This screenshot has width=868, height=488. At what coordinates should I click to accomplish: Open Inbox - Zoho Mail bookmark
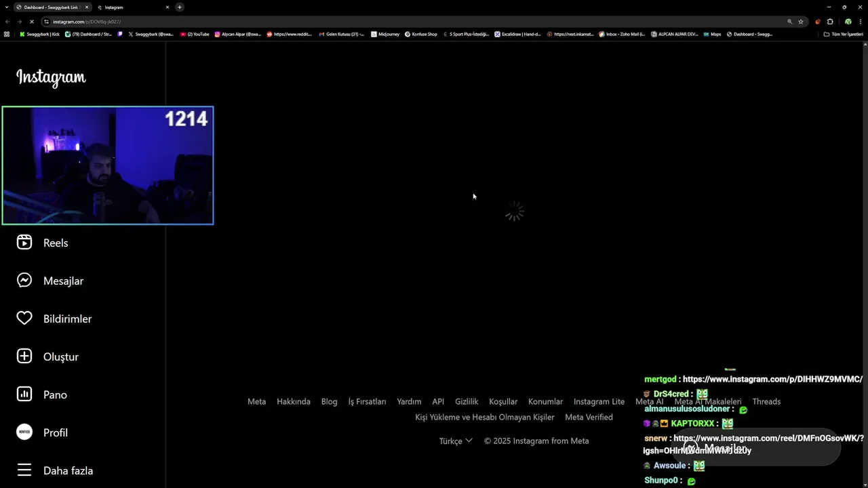622,34
